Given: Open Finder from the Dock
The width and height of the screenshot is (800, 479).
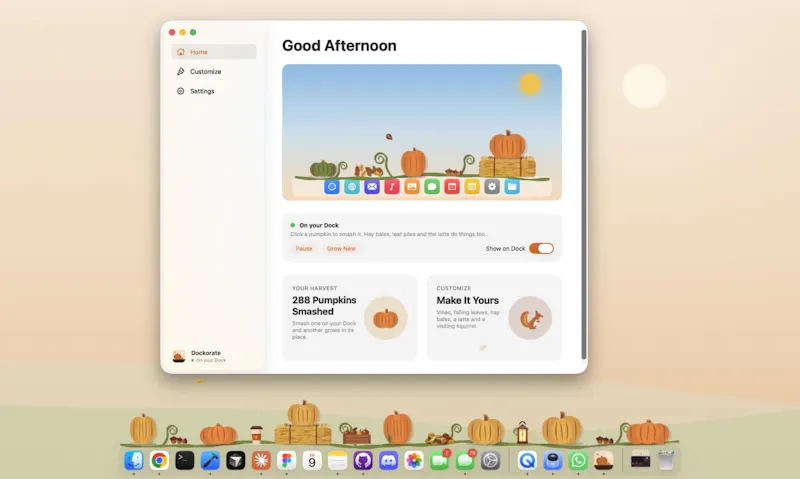Looking at the screenshot, I should [x=134, y=461].
